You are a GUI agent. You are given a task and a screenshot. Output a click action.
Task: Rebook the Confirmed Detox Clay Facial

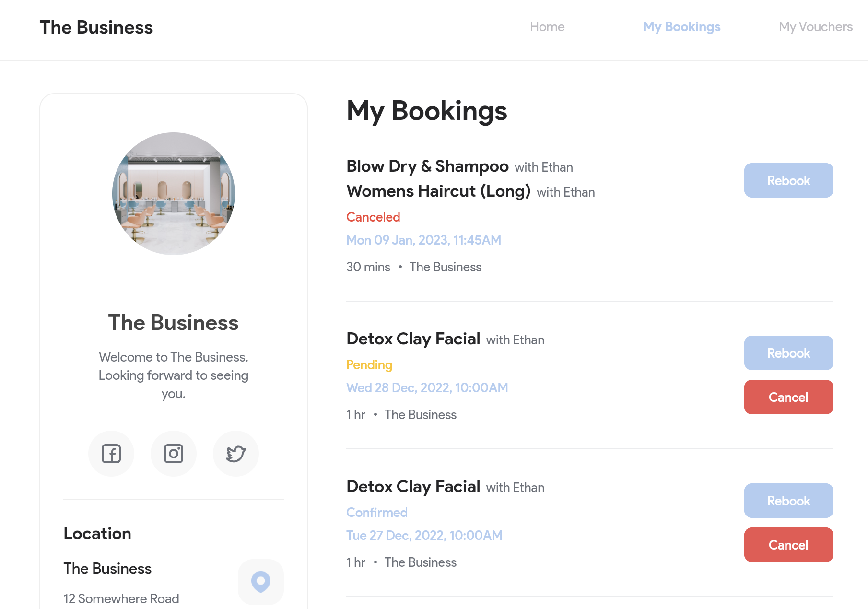[789, 501]
